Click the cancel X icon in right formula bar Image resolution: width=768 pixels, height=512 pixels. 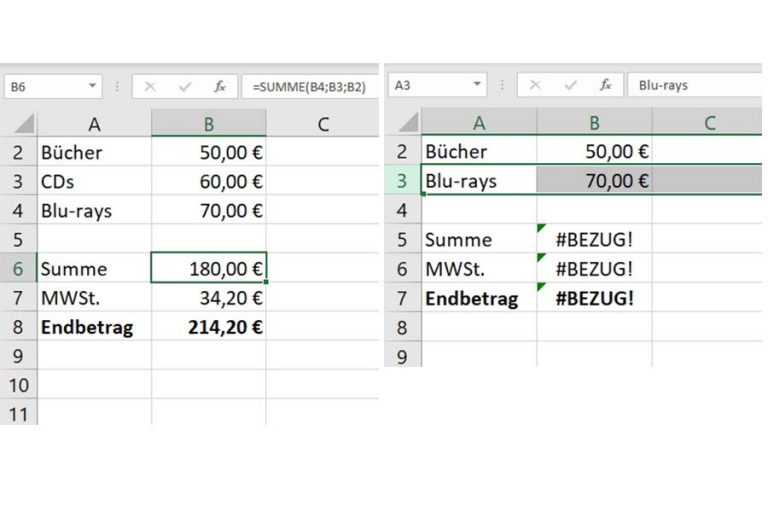[x=535, y=85]
